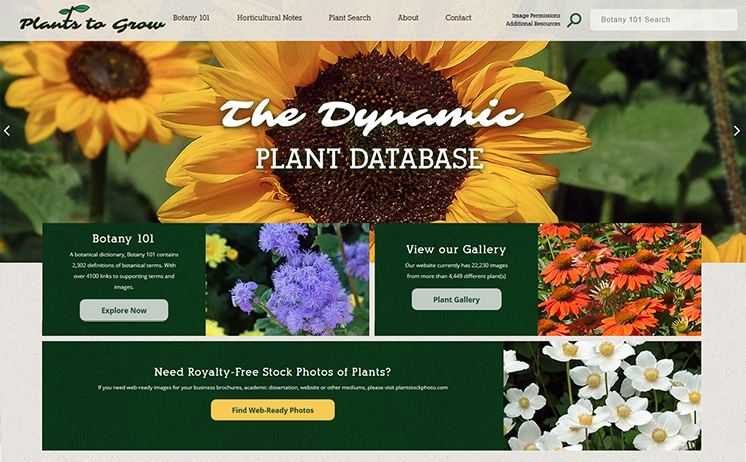Click the white flowers stock photo image
This screenshot has width=746, height=462.
tap(601, 396)
